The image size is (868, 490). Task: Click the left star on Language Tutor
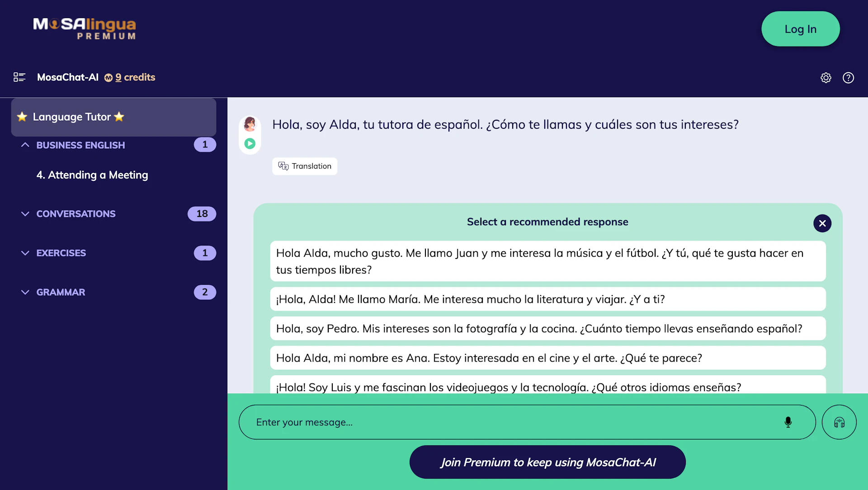coord(22,117)
